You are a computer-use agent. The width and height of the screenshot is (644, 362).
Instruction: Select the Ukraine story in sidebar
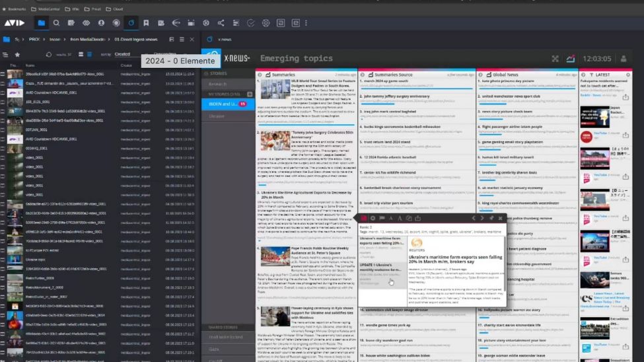pyautogui.click(x=228, y=116)
